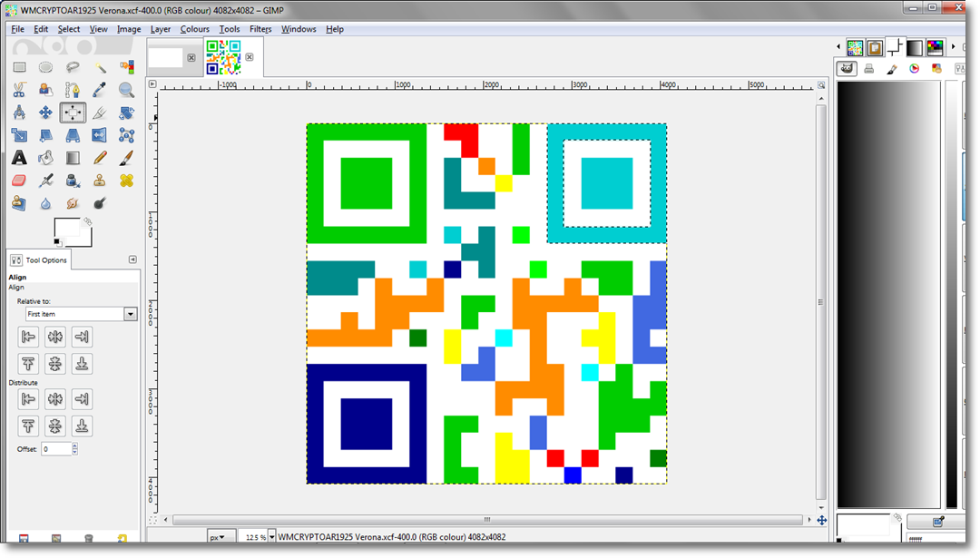
Task: Select the Ellipse Select tool
Action: point(45,67)
